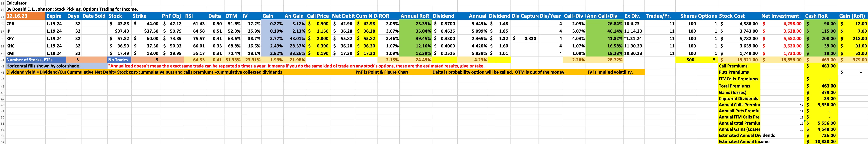Select the Calculator title cell
The image size is (868, 144).
click(x=17, y=3)
